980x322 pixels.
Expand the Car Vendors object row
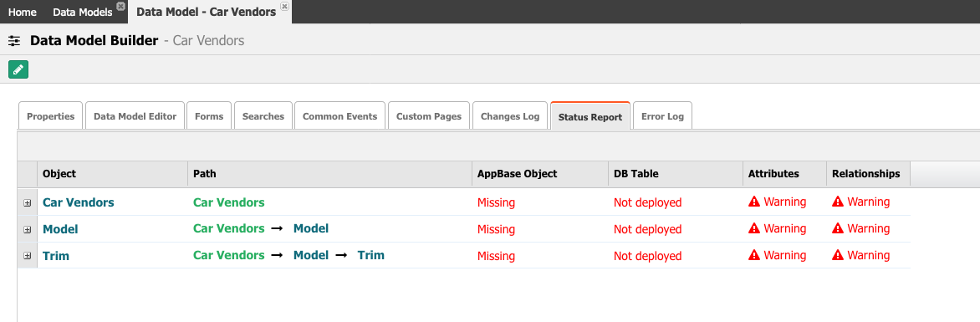click(x=27, y=203)
